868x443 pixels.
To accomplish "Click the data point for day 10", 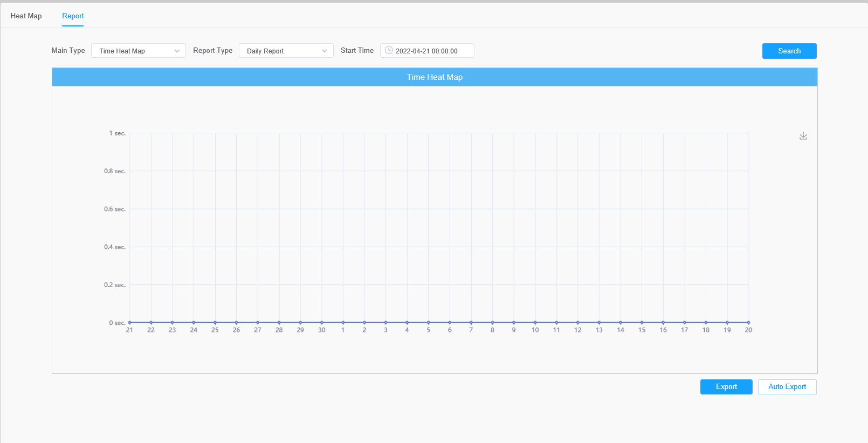I will [535, 323].
